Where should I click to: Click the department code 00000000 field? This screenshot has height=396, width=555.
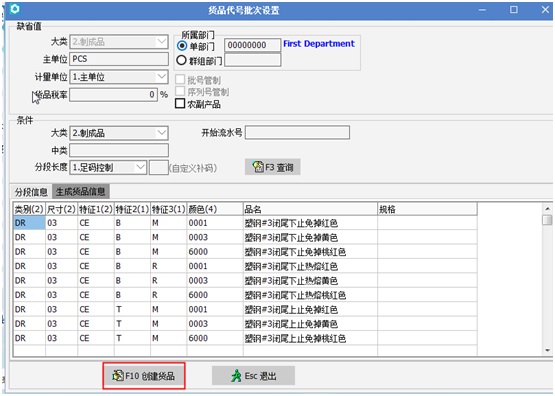point(252,45)
